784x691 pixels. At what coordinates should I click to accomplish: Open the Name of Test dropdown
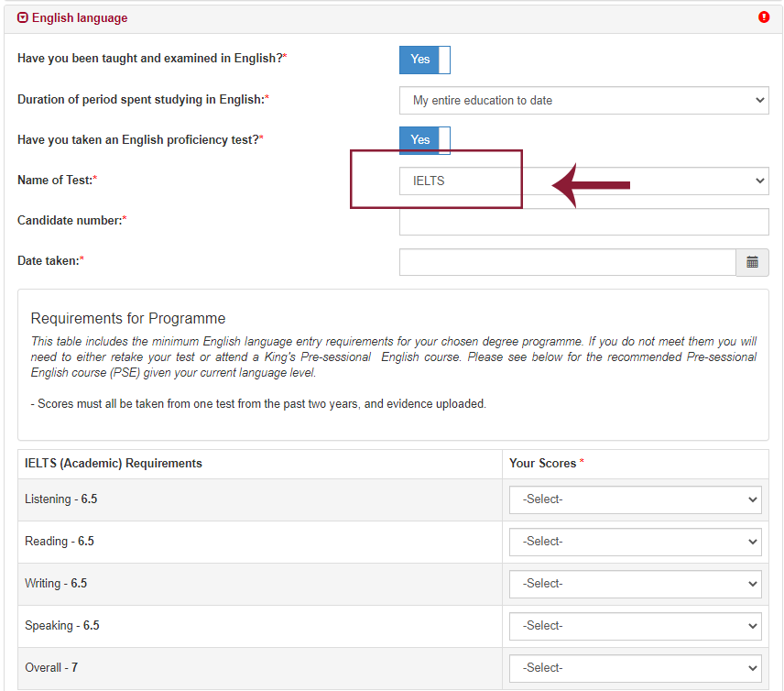(583, 181)
